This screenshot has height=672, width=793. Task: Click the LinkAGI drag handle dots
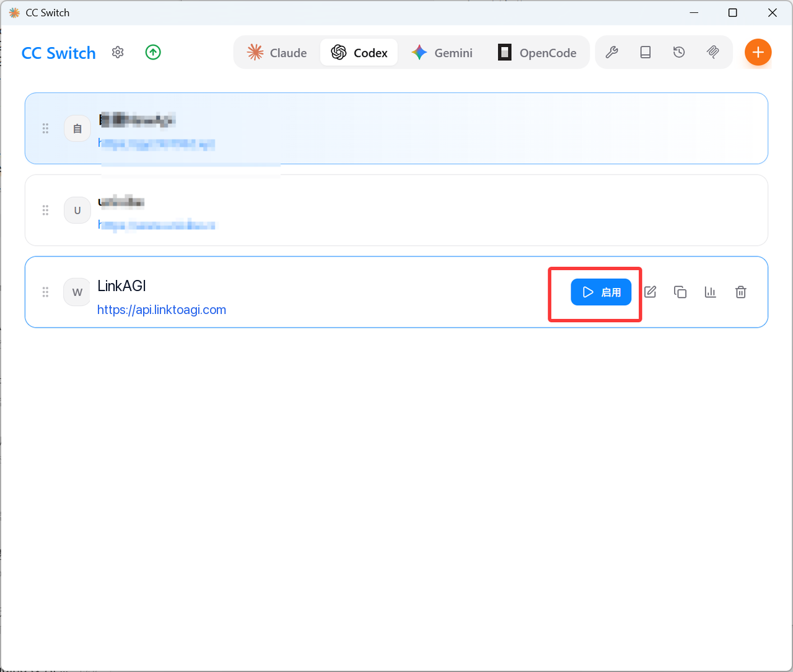(45, 292)
